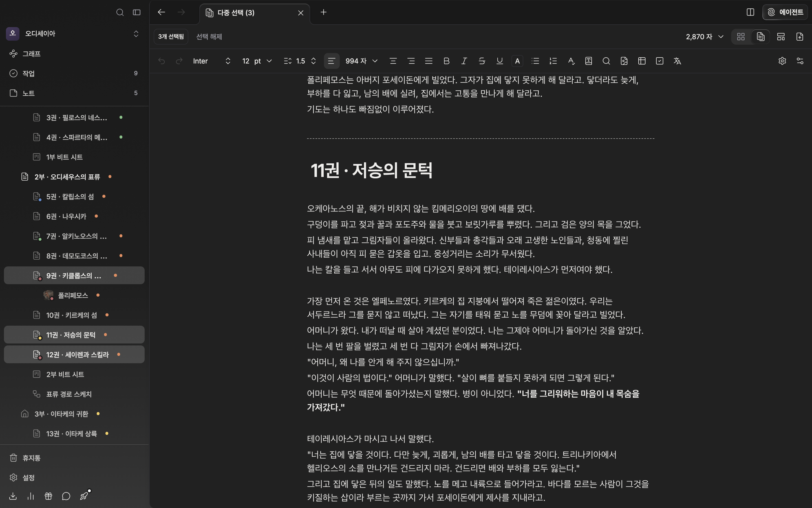Insert a bulleted list

coord(535,61)
